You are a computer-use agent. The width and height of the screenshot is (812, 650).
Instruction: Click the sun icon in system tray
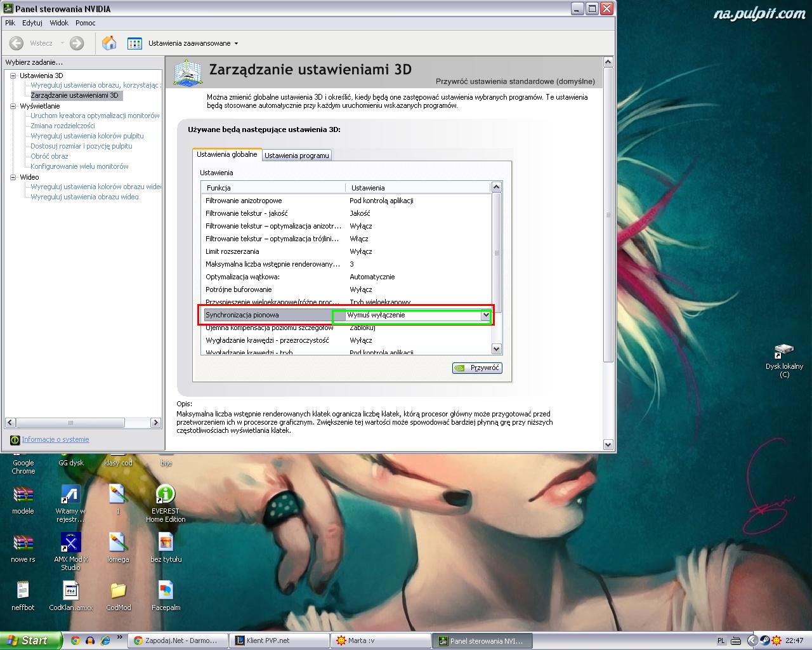click(x=778, y=640)
